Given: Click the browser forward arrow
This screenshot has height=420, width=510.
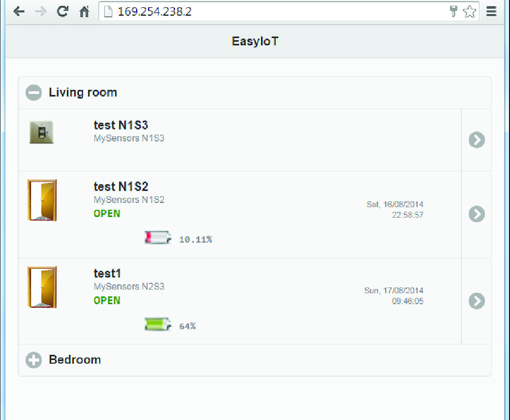Looking at the screenshot, I should (x=41, y=11).
